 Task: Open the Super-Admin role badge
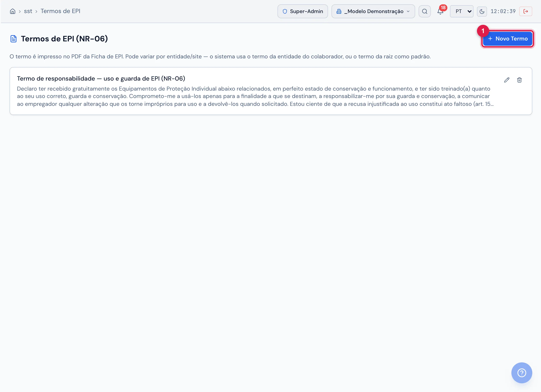pyautogui.click(x=303, y=11)
